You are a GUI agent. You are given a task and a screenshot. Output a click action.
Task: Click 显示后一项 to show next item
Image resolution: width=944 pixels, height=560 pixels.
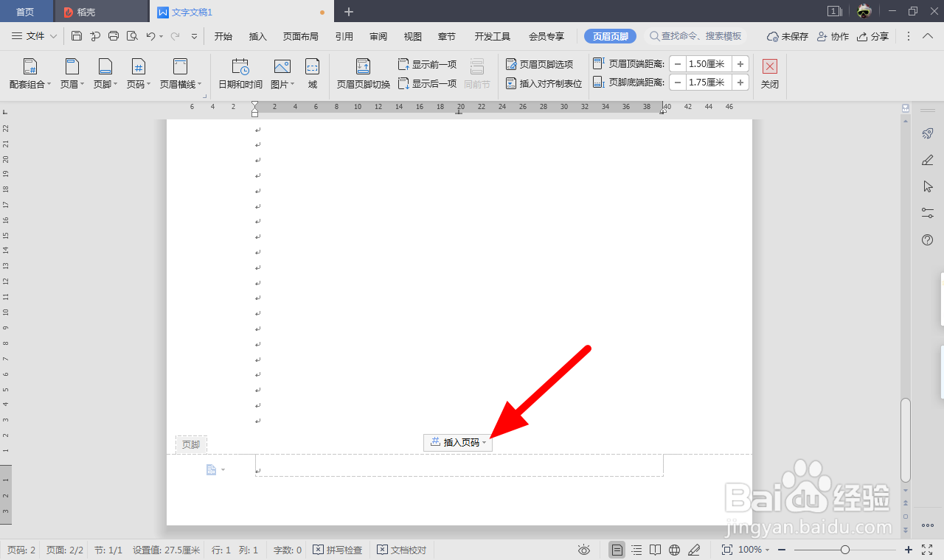(x=428, y=83)
